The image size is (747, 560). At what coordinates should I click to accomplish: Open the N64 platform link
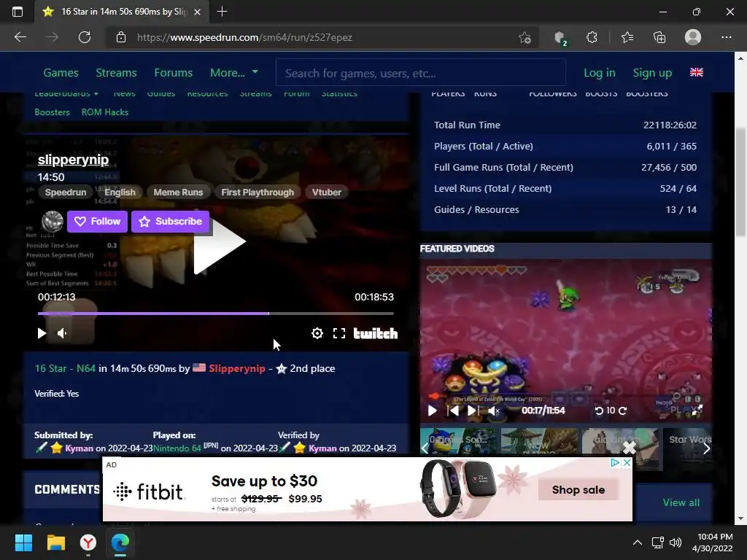86,368
